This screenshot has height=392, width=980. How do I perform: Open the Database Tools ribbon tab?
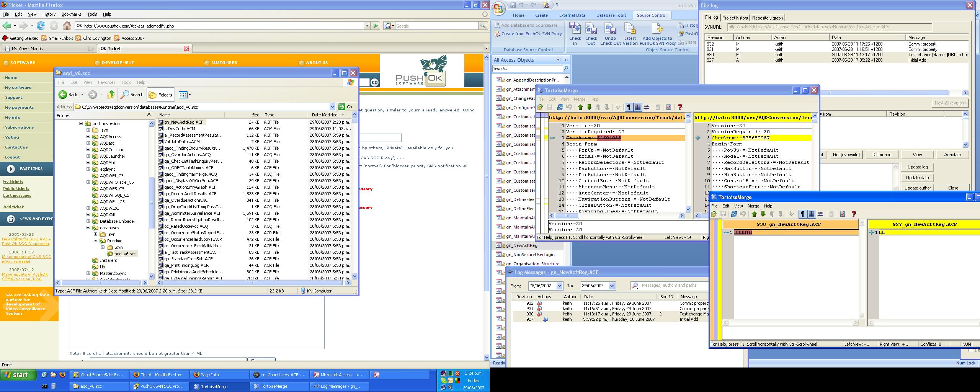(611, 15)
